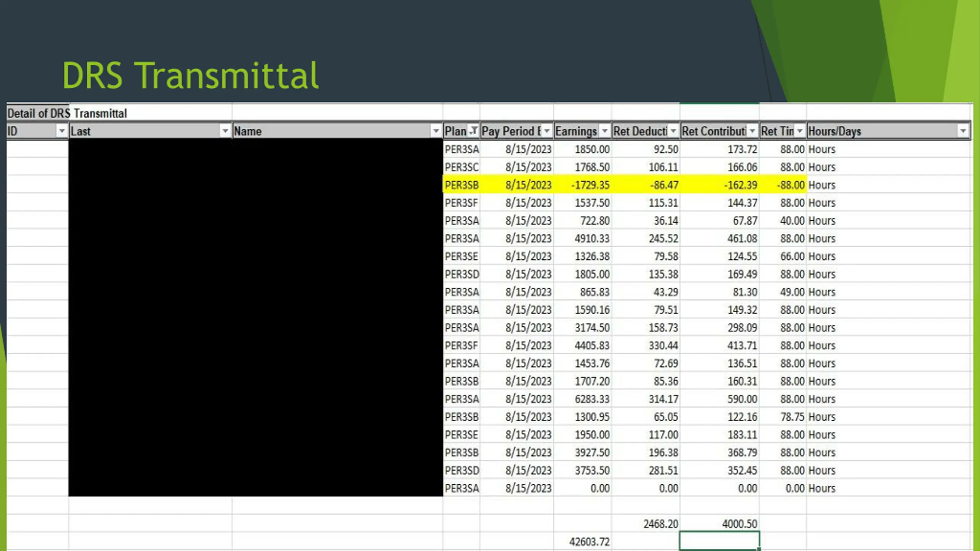Open the ID column filter dropdown
The height and width of the screenshot is (551, 980).
point(62,131)
